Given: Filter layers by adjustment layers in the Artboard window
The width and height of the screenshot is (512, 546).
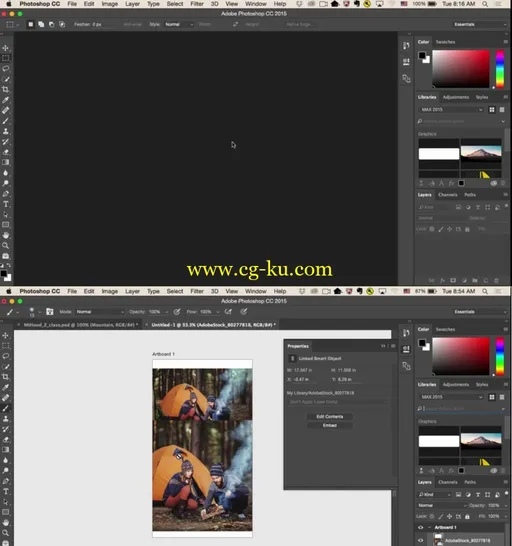Looking at the screenshot, I should pyautogui.click(x=468, y=495).
